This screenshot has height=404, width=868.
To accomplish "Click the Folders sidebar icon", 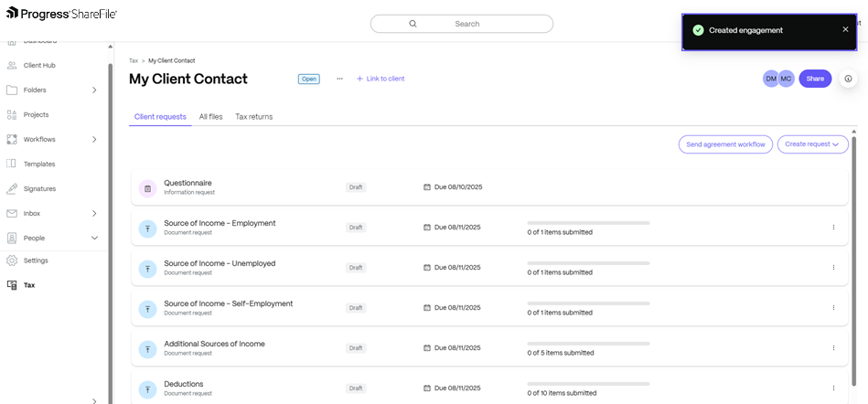I will click(x=12, y=90).
